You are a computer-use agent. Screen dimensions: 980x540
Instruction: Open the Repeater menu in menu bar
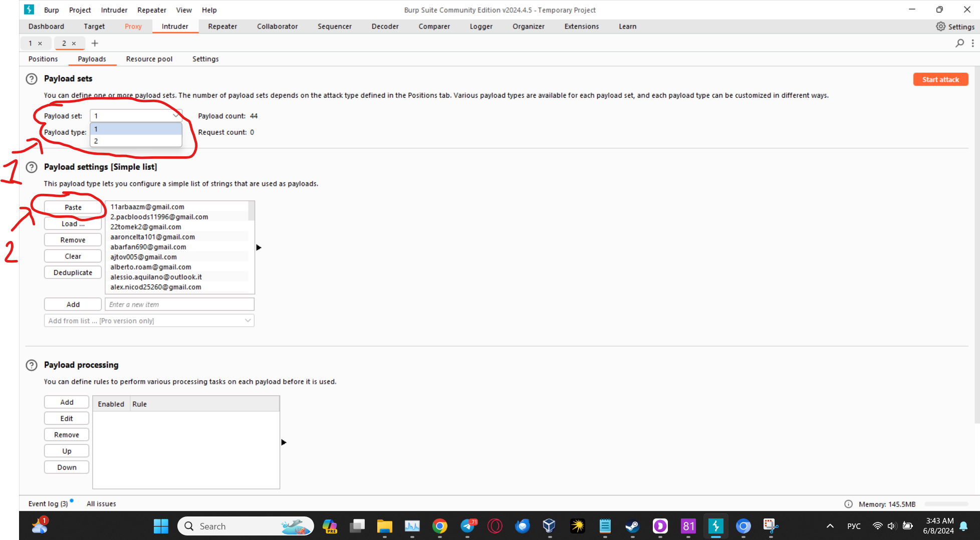click(x=152, y=10)
